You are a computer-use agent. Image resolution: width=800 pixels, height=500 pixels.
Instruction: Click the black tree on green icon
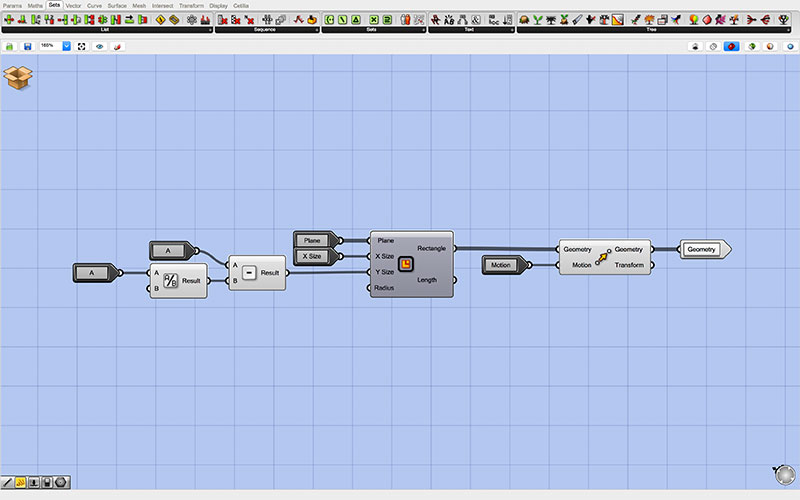(783, 20)
